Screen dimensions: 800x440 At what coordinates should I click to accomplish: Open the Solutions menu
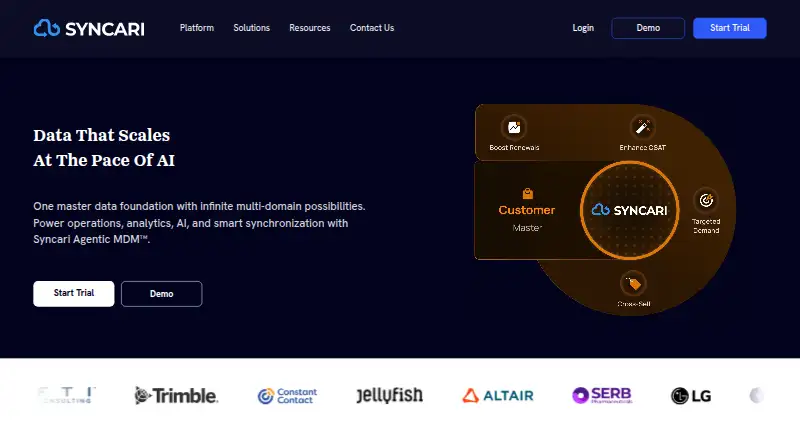coord(252,28)
